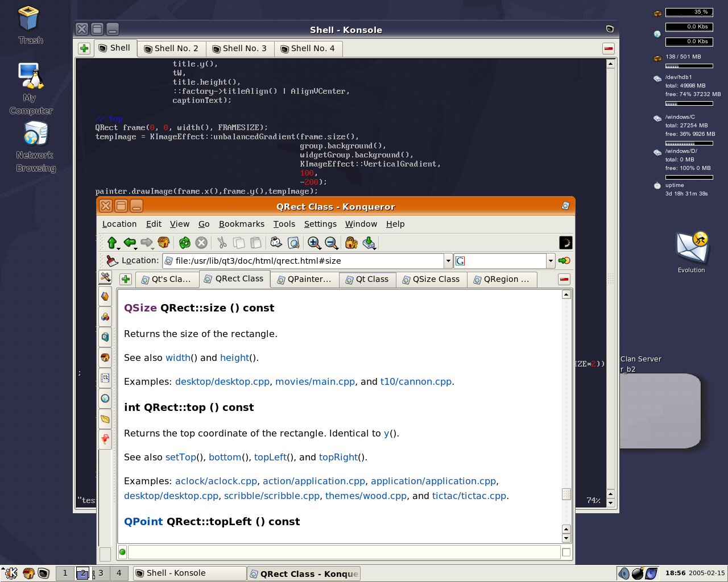Screen dimensions: 728x582
Task: Click the paste clipboard icon
Action: [x=256, y=243]
